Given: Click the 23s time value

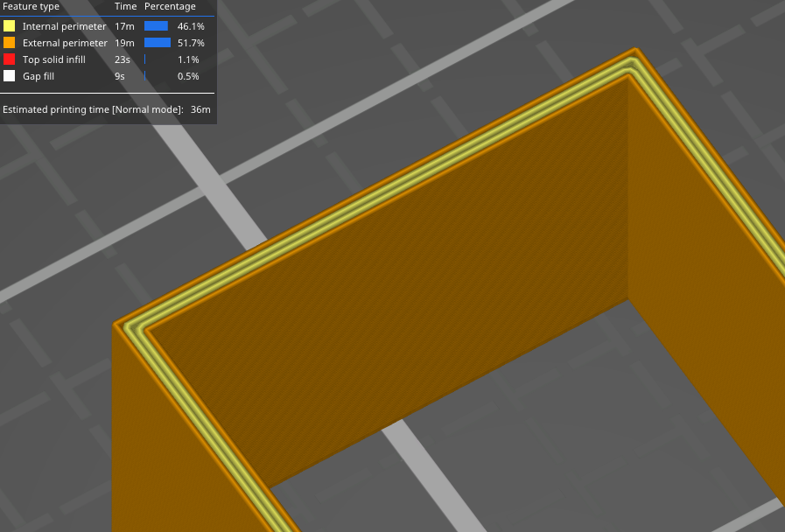Looking at the screenshot, I should (123, 59).
